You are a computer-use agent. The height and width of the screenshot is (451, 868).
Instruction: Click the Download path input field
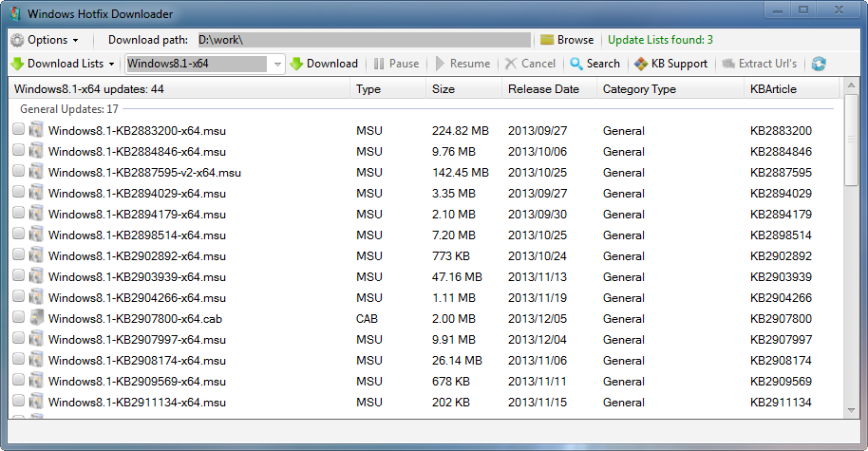pos(365,40)
